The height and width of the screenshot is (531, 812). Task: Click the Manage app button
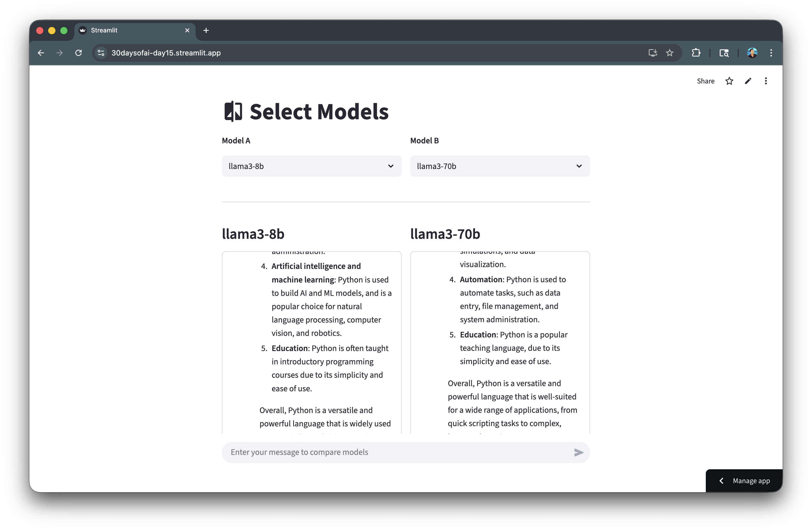[x=751, y=481]
